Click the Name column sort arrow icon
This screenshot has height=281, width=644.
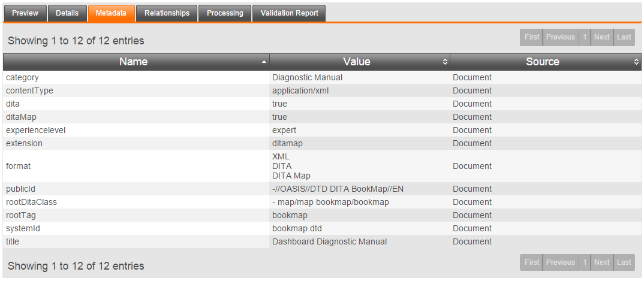click(x=264, y=62)
